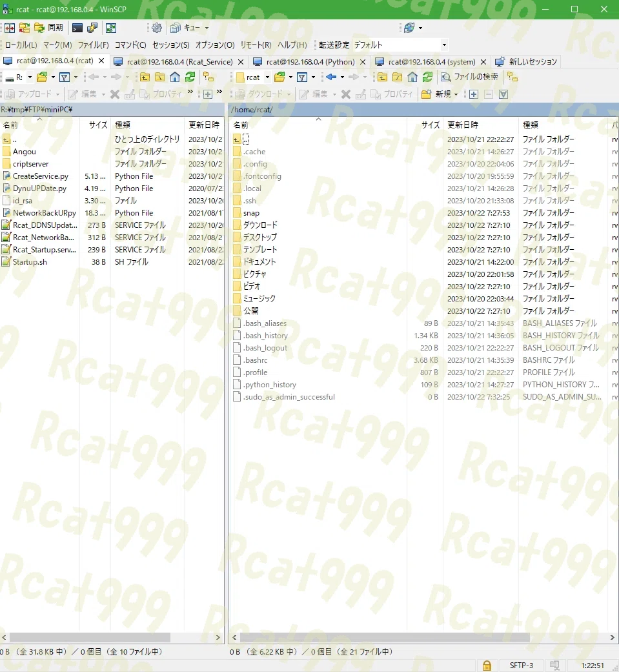
Task: Click the lock icon in status bar
Action: [x=487, y=665]
